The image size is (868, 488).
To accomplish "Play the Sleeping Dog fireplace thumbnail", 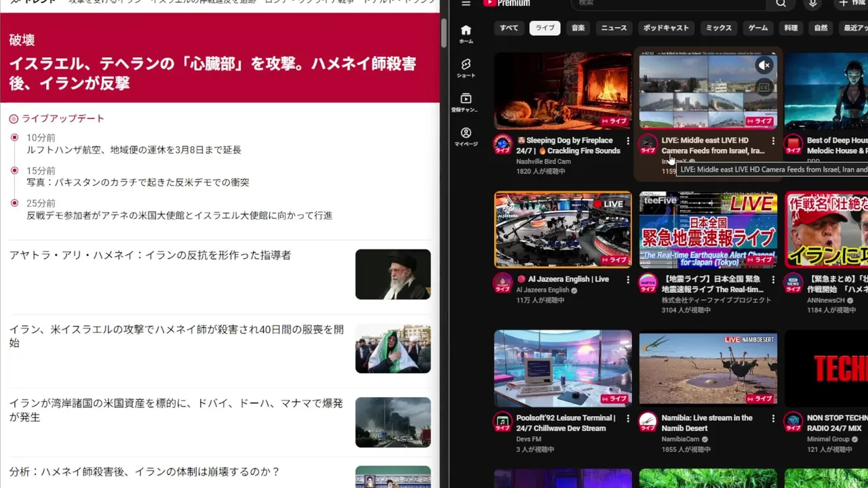I will tap(563, 91).
